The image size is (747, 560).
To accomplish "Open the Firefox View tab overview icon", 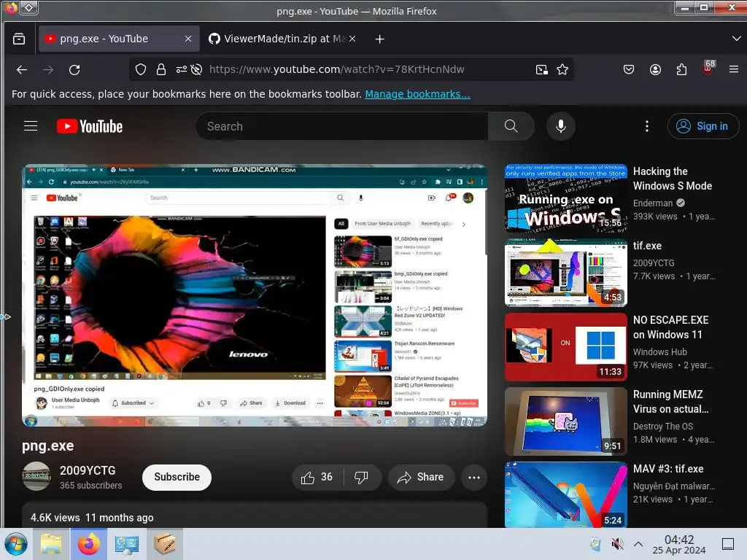I will click(19, 39).
